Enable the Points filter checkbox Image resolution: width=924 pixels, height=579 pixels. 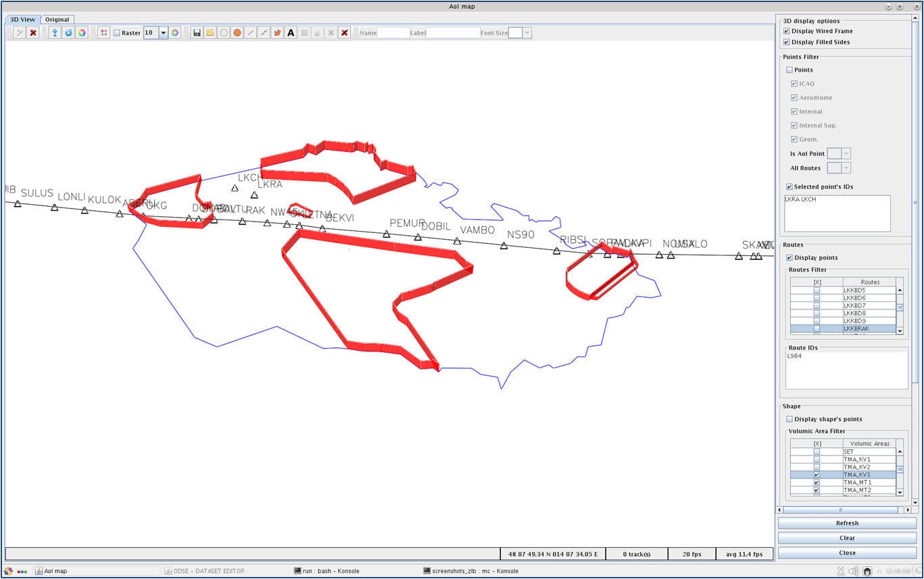789,70
